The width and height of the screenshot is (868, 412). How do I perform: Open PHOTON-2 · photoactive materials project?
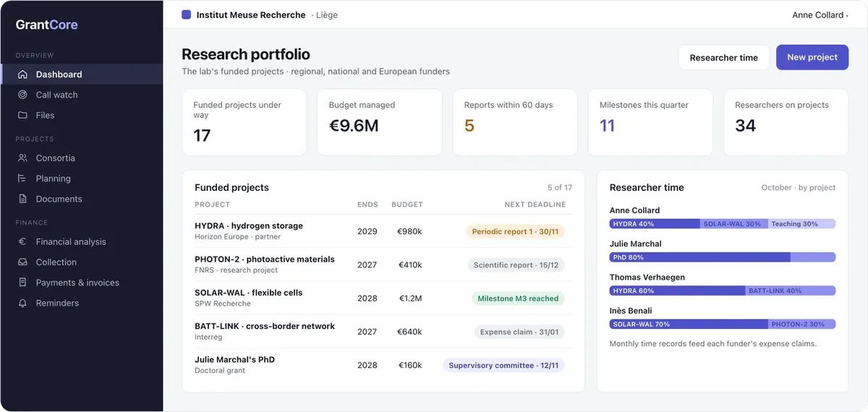coord(383,265)
